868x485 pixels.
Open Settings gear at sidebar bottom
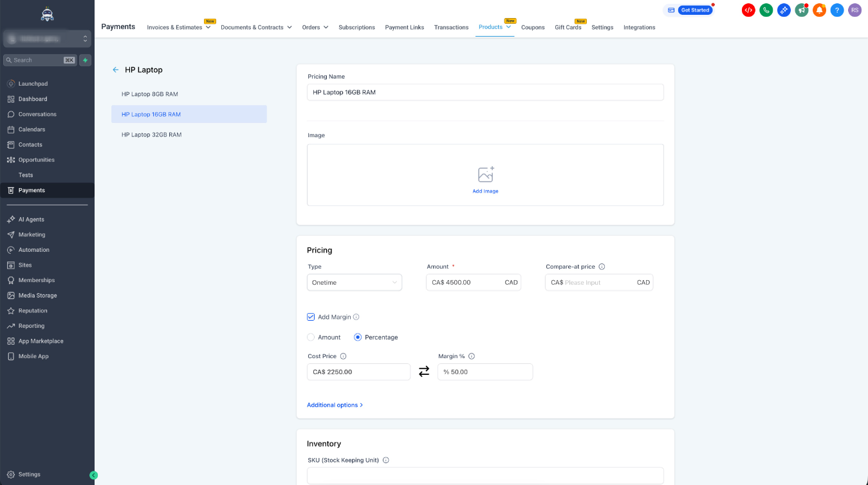click(11, 475)
